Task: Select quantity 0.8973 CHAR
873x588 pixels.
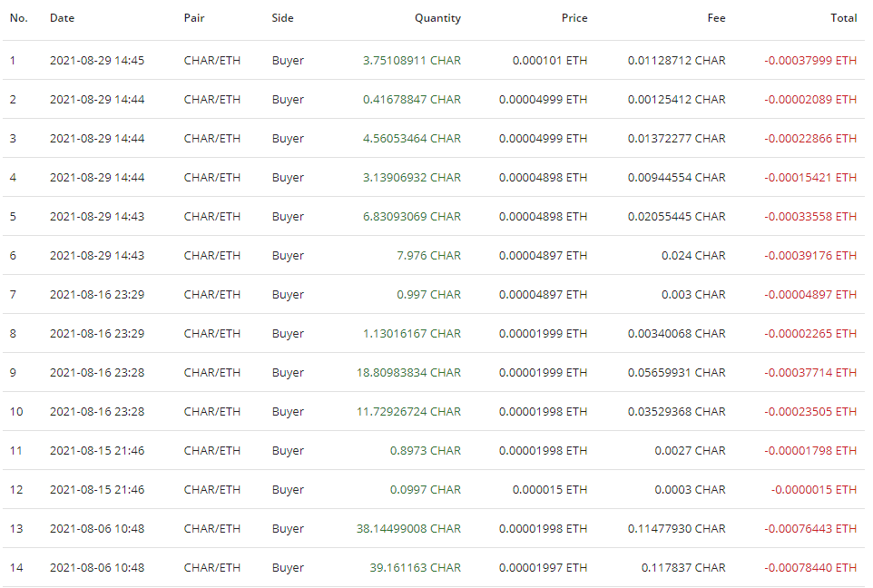Action: point(426,450)
